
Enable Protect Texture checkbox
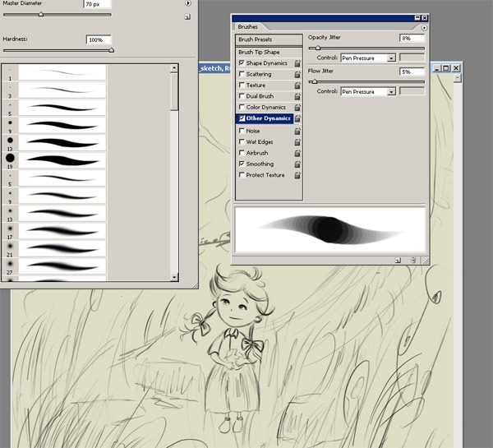click(242, 174)
